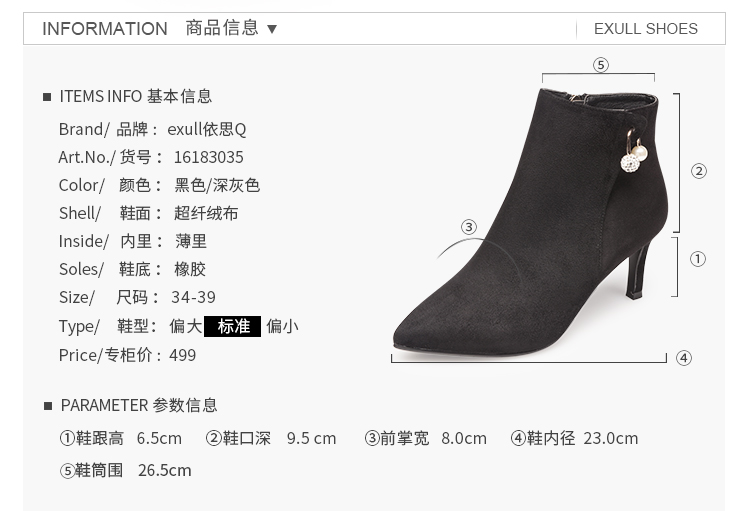
Task: Expand the triangle arrow next to 商品信息
Action: point(272,29)
